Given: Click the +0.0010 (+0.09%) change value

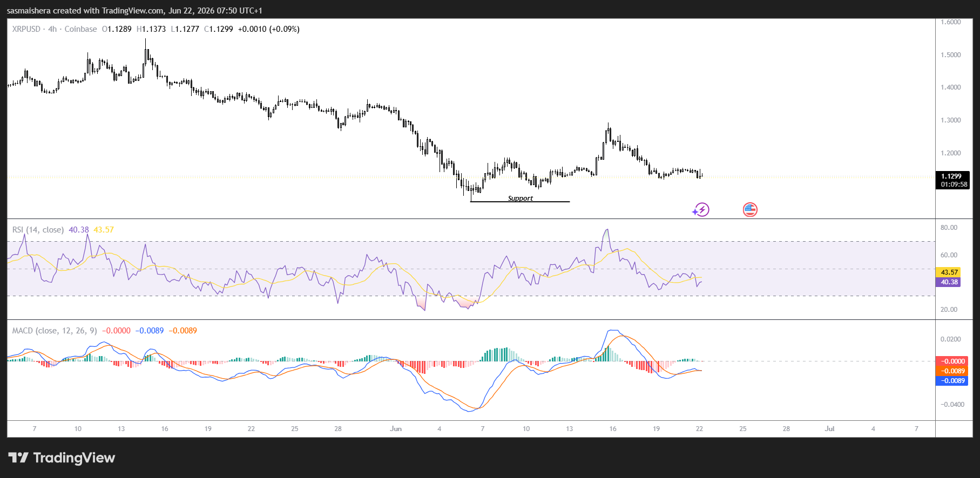Looking at the screenshot, I should coord(269,29).
